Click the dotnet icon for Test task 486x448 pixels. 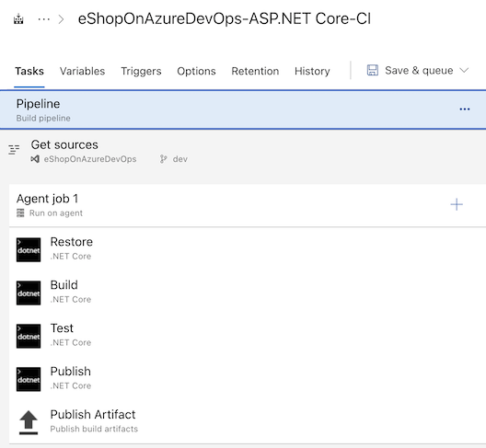tap(29, 336)
